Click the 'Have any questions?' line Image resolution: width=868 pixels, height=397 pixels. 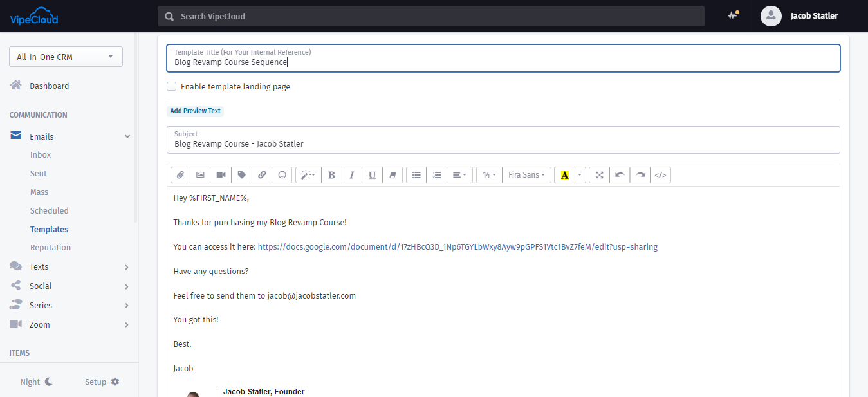(211, 272)
